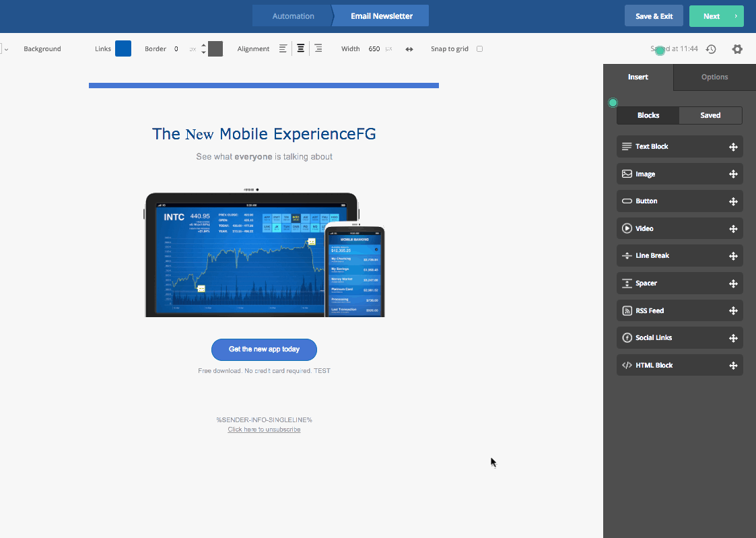Image resolution: width=756 pixels, height=538 pixels.
Task: Click the Background toolbar label
Action: click(42, 48)
